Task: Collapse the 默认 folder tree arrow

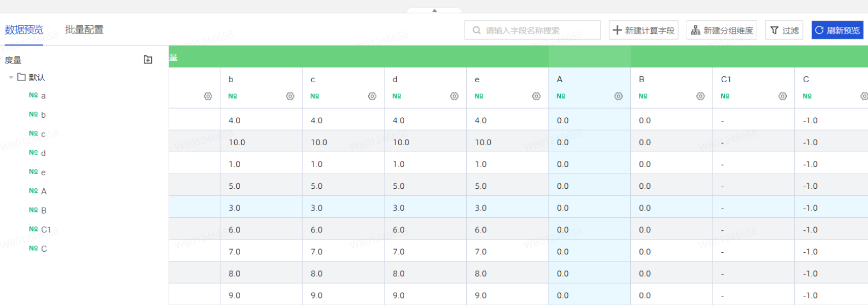Action: 11,78
